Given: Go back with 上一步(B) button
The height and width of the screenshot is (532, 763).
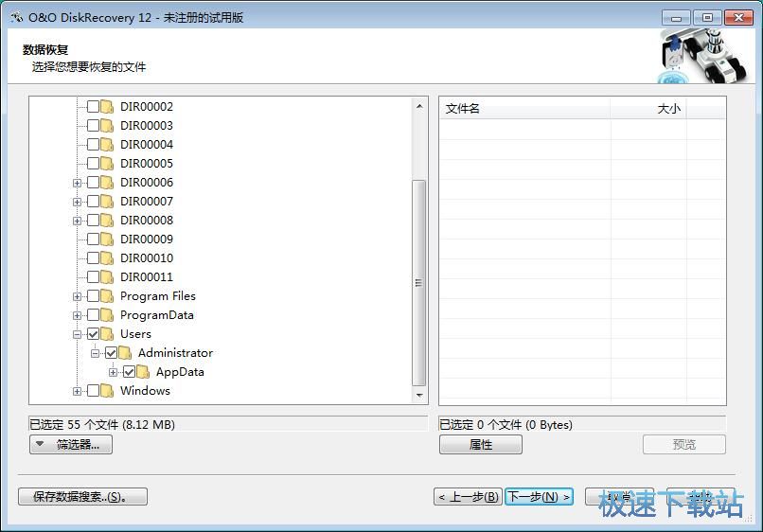Looking at the screenshot, I should point(468,496).
